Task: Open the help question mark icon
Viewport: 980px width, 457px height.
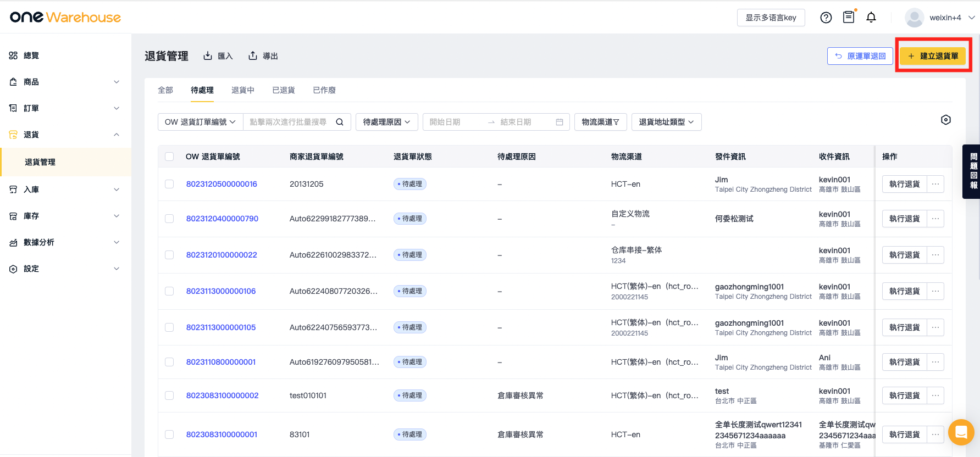Action: click(826, 18)
